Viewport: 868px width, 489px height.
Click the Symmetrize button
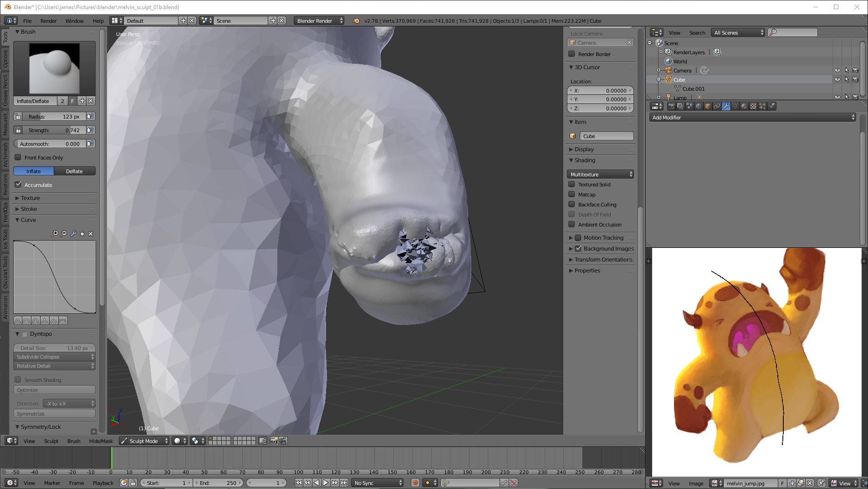click(x=54, y=413)
